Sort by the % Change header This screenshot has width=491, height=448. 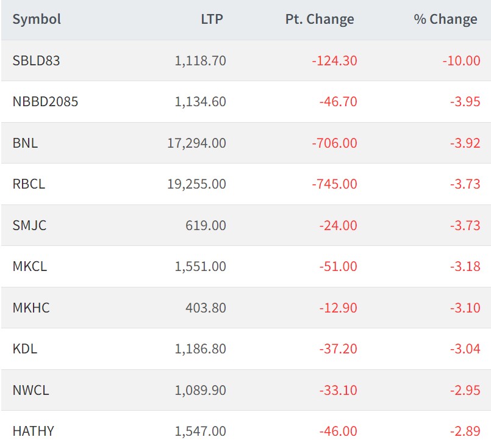coord(445,20)
